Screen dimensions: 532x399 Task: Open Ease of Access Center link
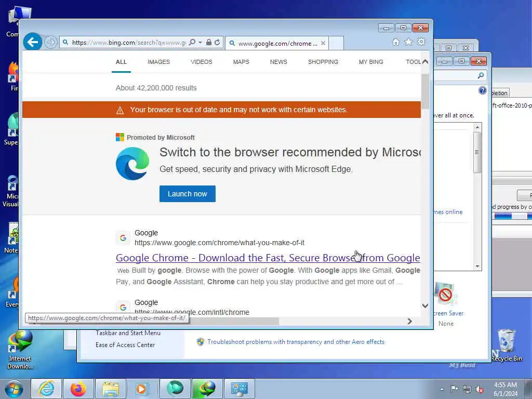tap(125, 345)
